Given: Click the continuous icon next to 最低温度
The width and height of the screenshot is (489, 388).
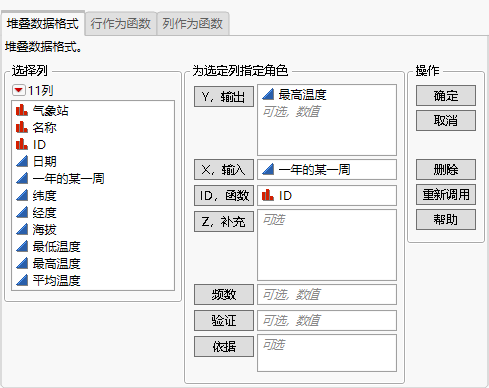Looking at the screenshot, I should pyautogui.click(x=22, y=246).
